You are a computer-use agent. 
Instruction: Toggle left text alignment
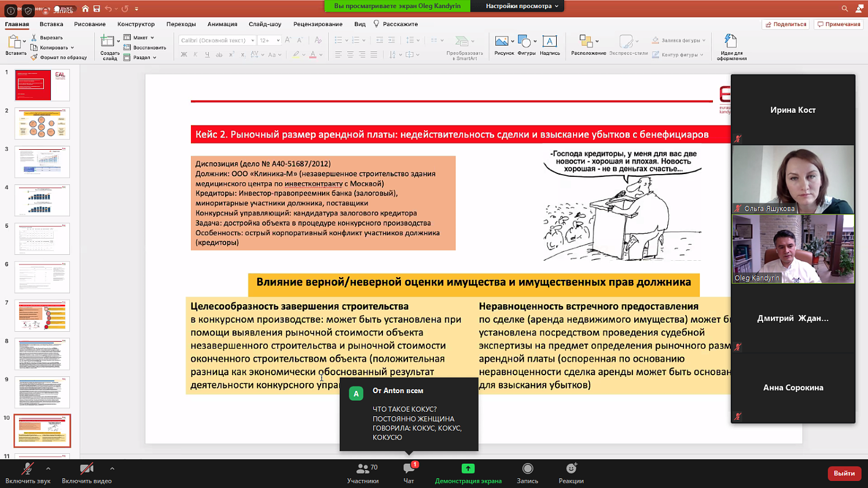tap(339, 54)
